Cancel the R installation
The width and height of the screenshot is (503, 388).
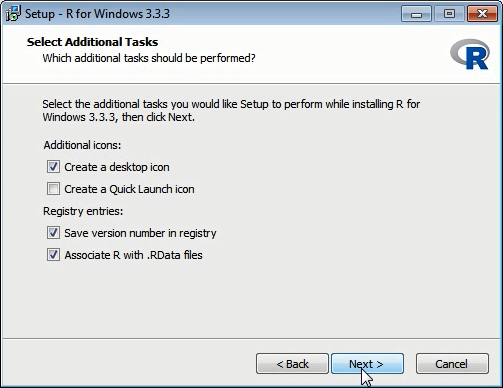point(452,364)
